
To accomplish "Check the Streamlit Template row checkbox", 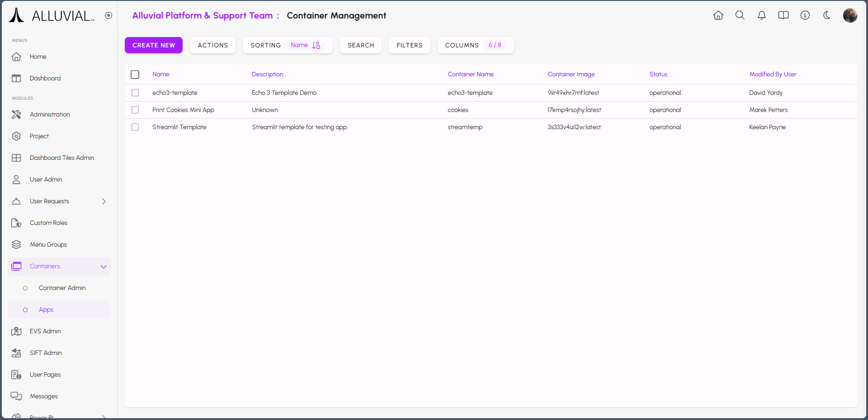I will point(135,127).
